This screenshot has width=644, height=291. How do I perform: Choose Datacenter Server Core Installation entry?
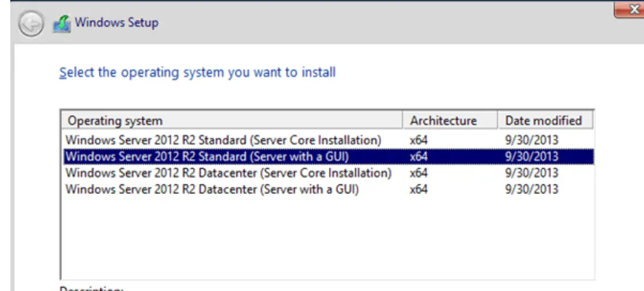click(228, 173)
